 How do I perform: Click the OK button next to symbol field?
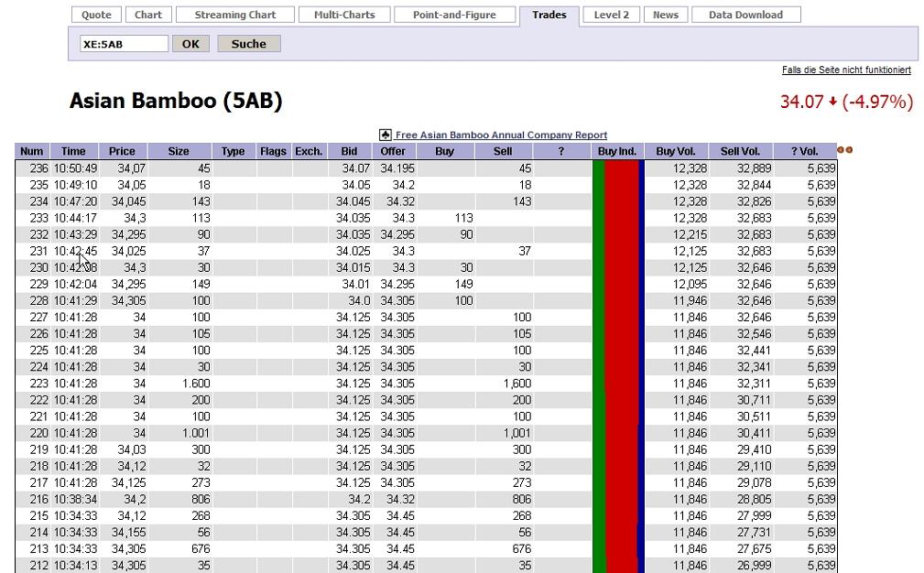pyautogui.click(x=190, y=44)
